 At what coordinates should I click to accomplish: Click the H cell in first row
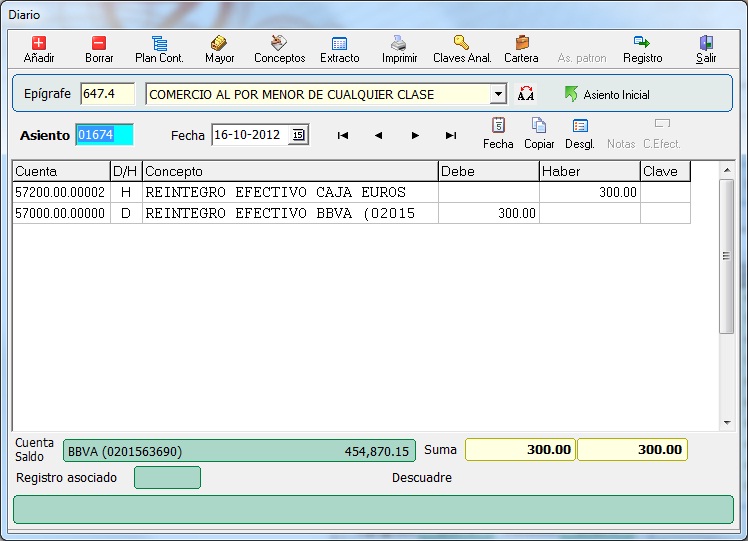click(x=126, y=192)
